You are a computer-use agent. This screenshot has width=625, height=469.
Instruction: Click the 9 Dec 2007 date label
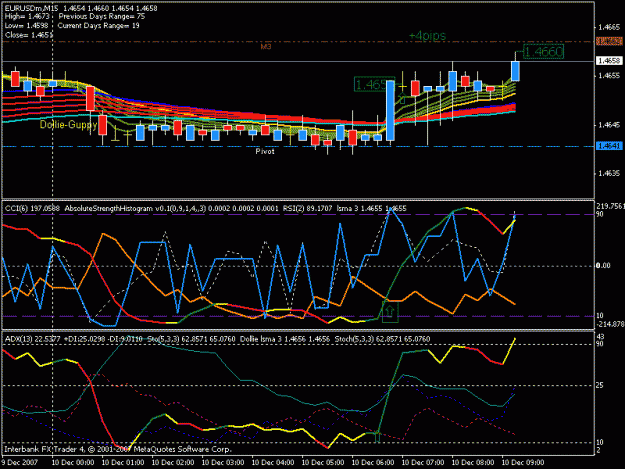[20, 463]
